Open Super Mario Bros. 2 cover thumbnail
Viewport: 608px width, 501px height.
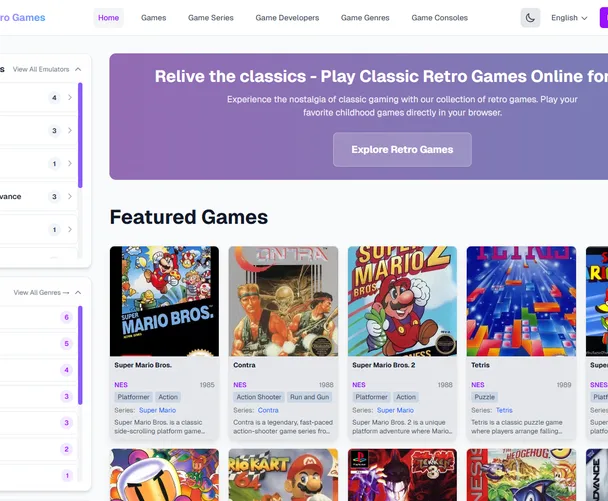pyautogui.click(x=402, y=301)
